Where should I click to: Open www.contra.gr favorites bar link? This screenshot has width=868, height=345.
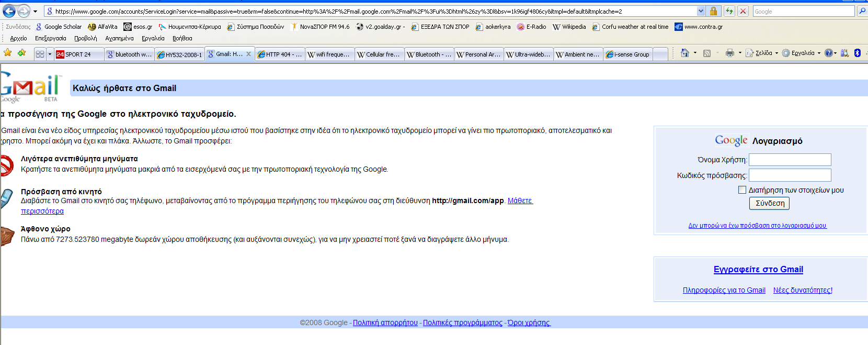click(x=699, y=27)
